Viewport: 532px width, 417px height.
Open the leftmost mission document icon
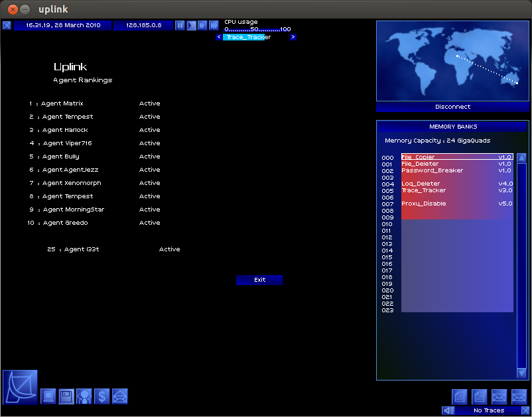460,397
